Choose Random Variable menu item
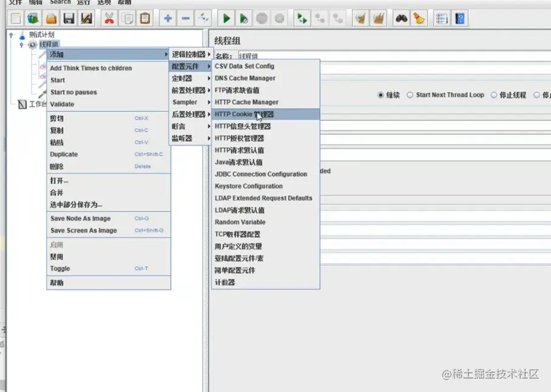This screenshot has height=392, width=551. pos(265,222)
